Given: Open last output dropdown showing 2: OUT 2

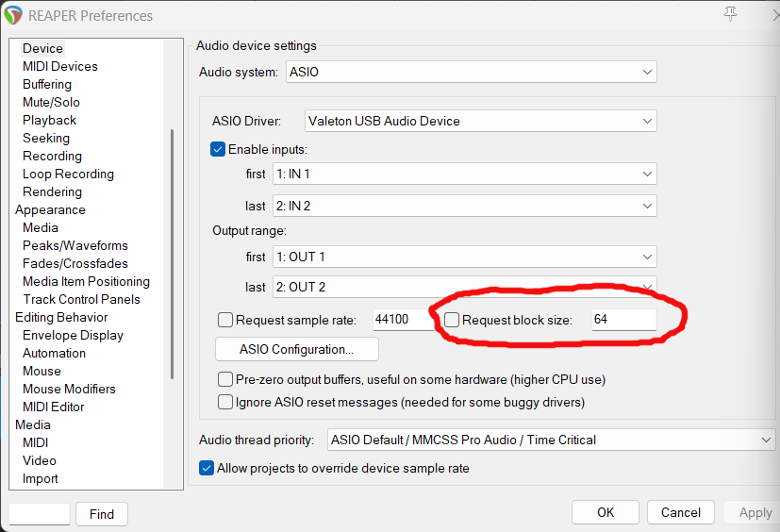Looking at the screenshot, I should (x=465, y=287).
